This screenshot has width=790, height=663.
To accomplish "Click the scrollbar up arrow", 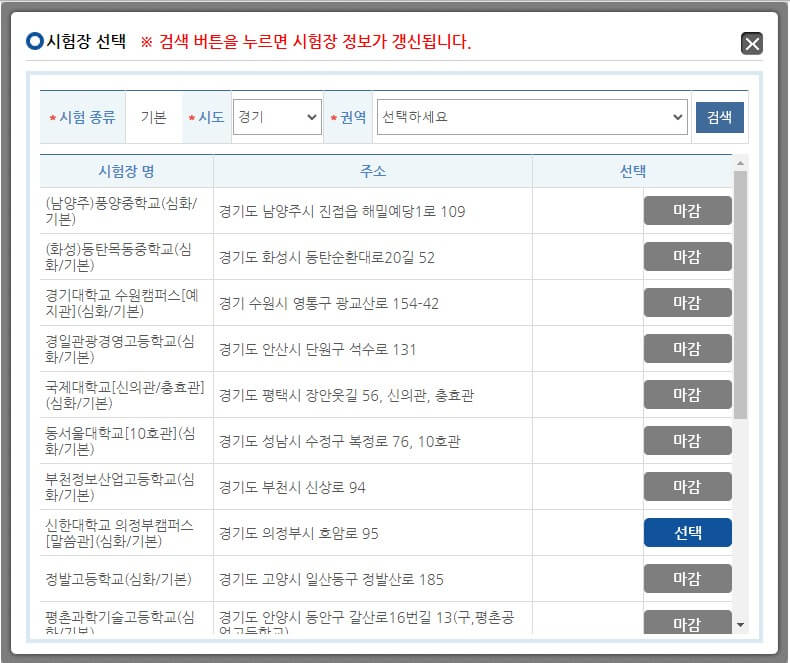I will 740,163.
